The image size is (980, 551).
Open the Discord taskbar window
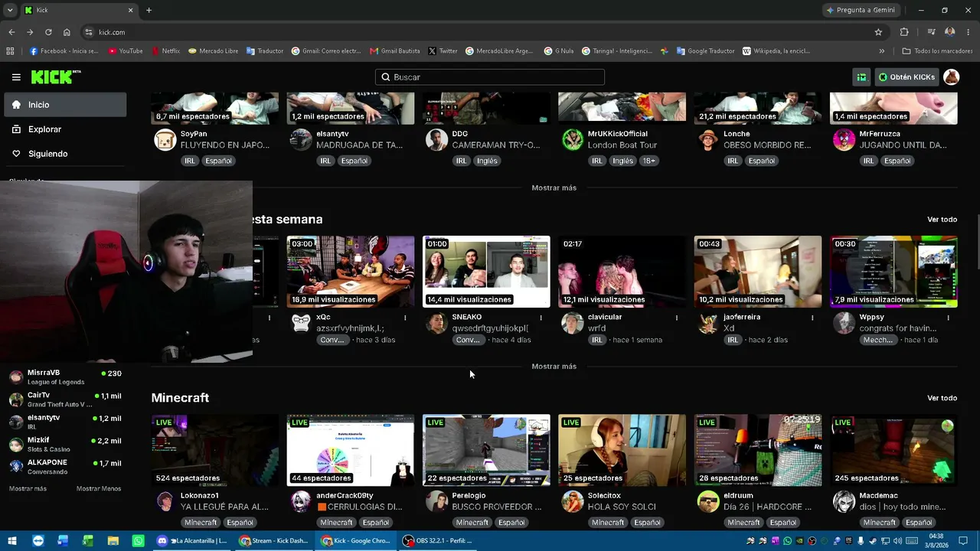point(192,540)
